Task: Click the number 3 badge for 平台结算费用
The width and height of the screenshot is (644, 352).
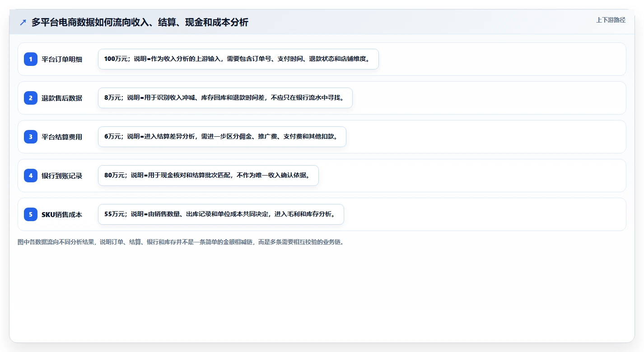Action: pos(31,137)
